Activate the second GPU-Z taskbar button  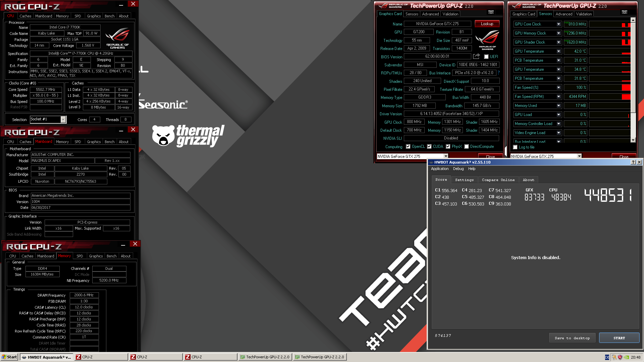pyautogui.click(x=320, y=357)
